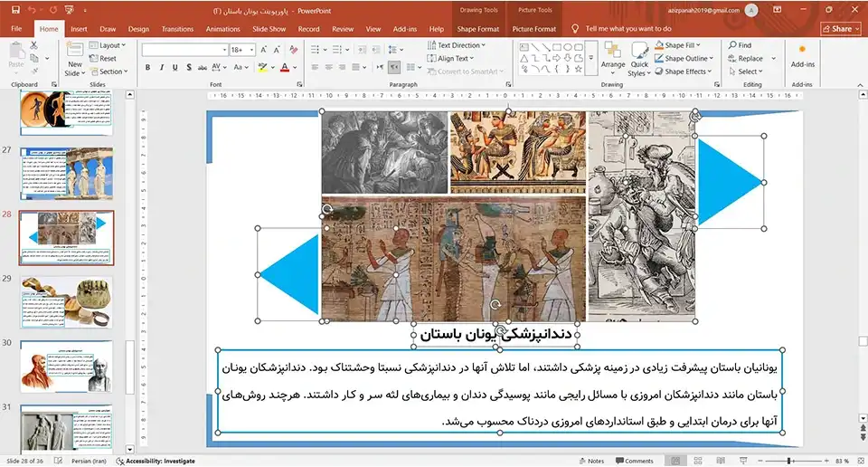Fit slide to current window
This screenshot has height=467, width=868.
(861, 461)
